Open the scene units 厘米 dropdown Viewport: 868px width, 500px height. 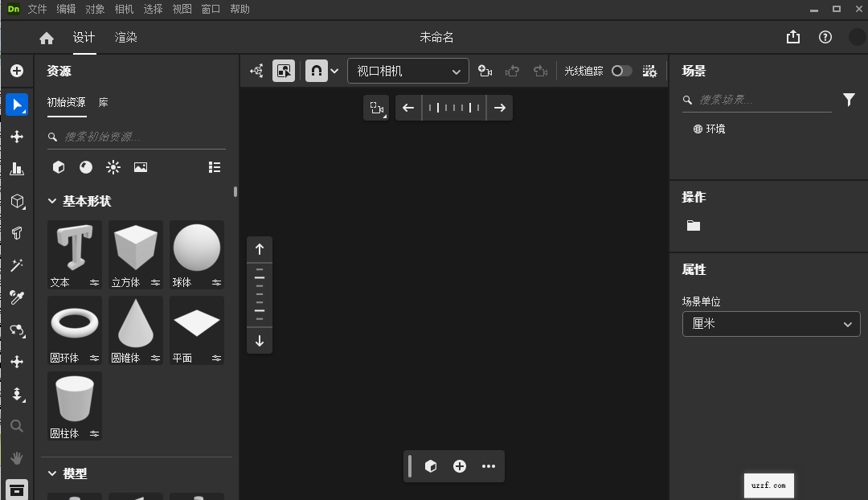click(770, 324)
